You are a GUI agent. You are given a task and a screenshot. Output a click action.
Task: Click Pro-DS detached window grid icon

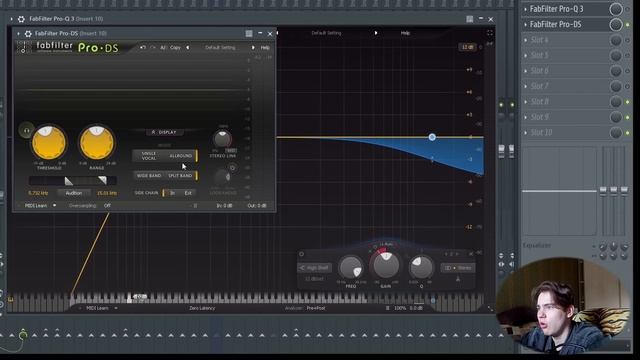pyautogui.click(x=249, y=33)
